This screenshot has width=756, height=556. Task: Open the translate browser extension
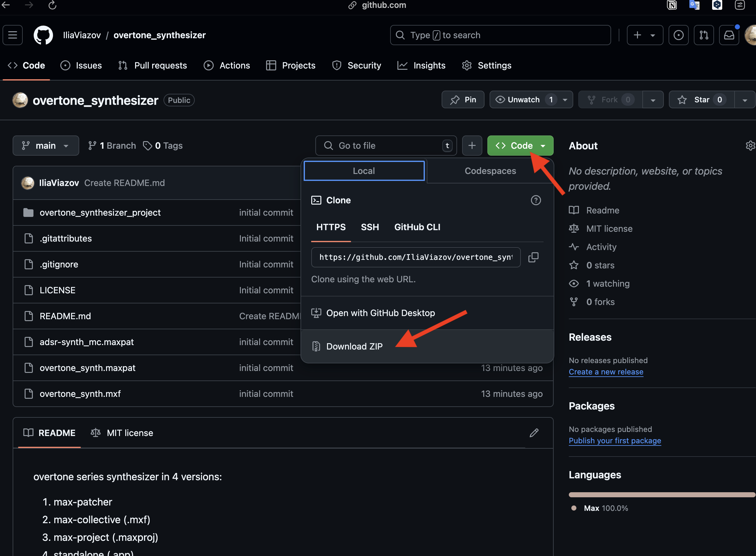click(694, 5)
